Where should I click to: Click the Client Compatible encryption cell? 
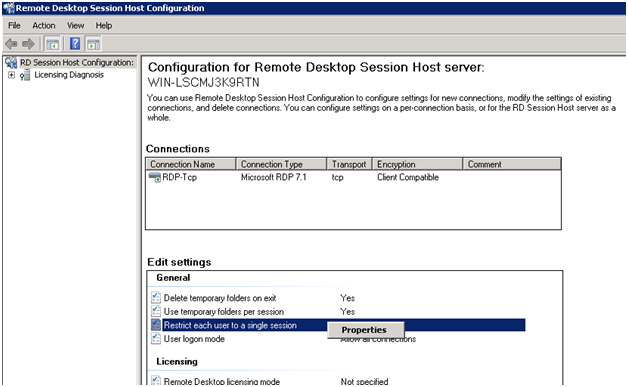coord(408,177)
